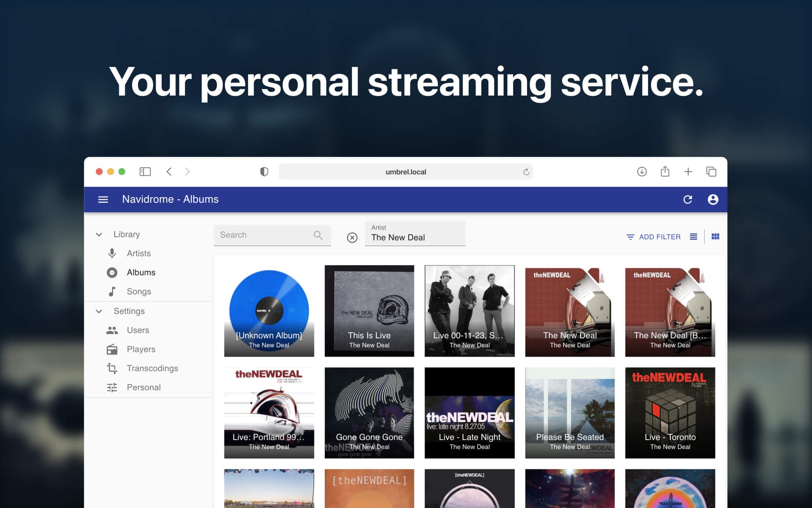Click the grid view toggle icon

point(715,236)
